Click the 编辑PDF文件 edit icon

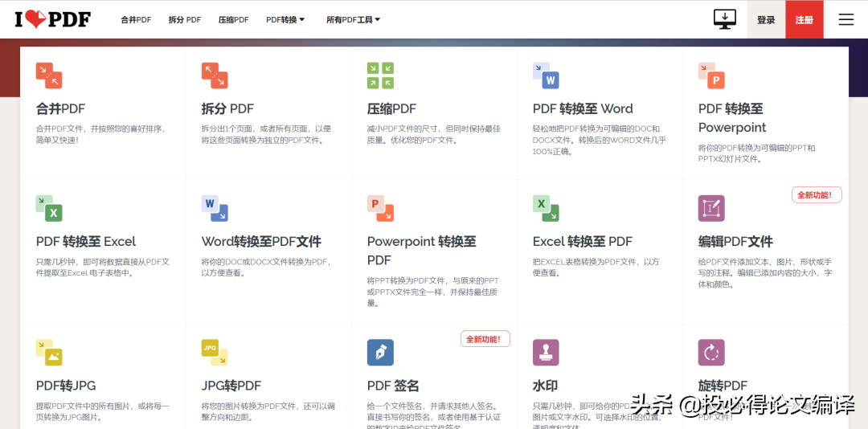(x=711, y=208)
